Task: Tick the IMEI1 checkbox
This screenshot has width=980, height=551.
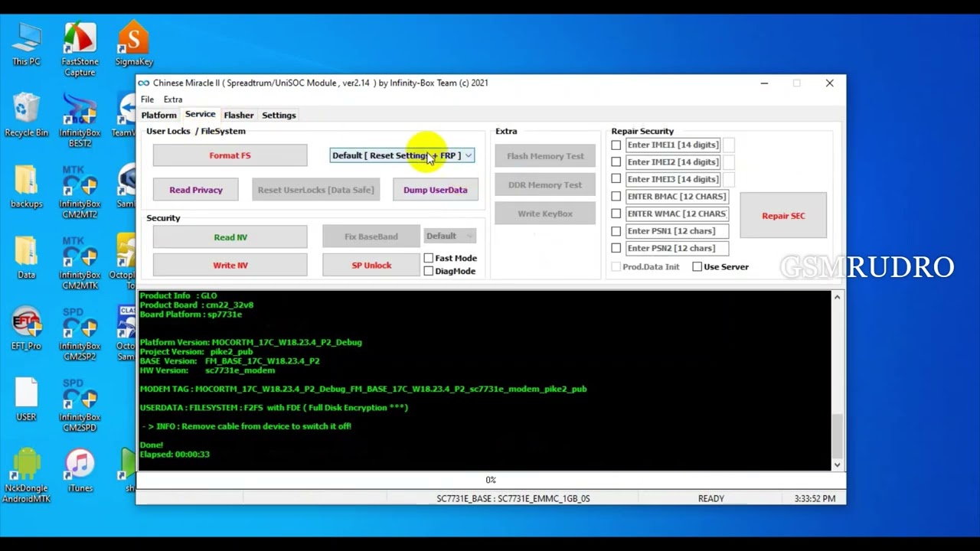Action: pos(616,145)
